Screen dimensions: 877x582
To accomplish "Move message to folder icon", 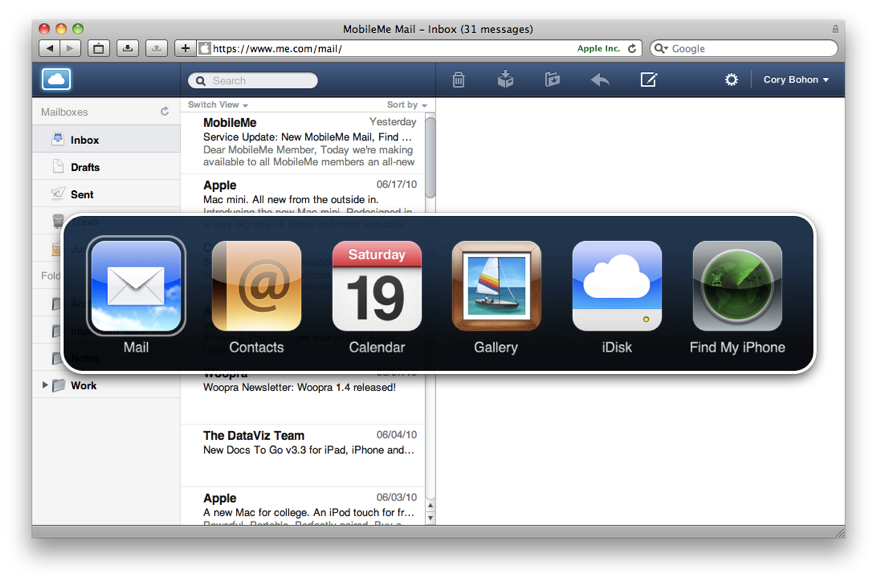I will pyautogui.click(x=552, y=79).
